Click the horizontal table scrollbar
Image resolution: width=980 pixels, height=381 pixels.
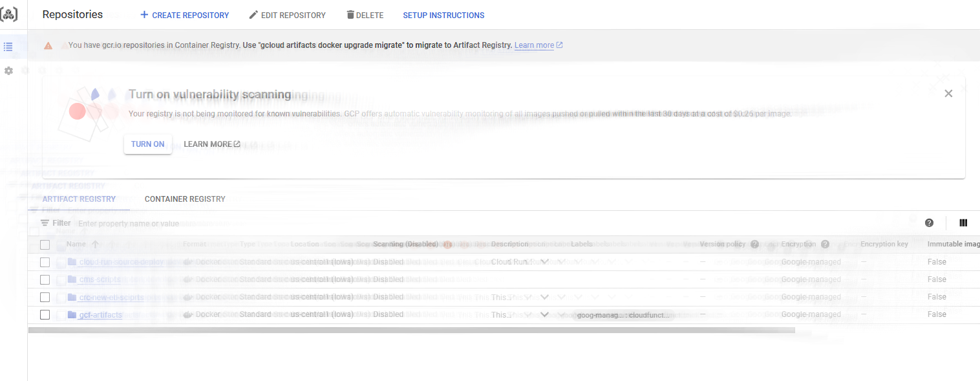(x=411, y=330)
